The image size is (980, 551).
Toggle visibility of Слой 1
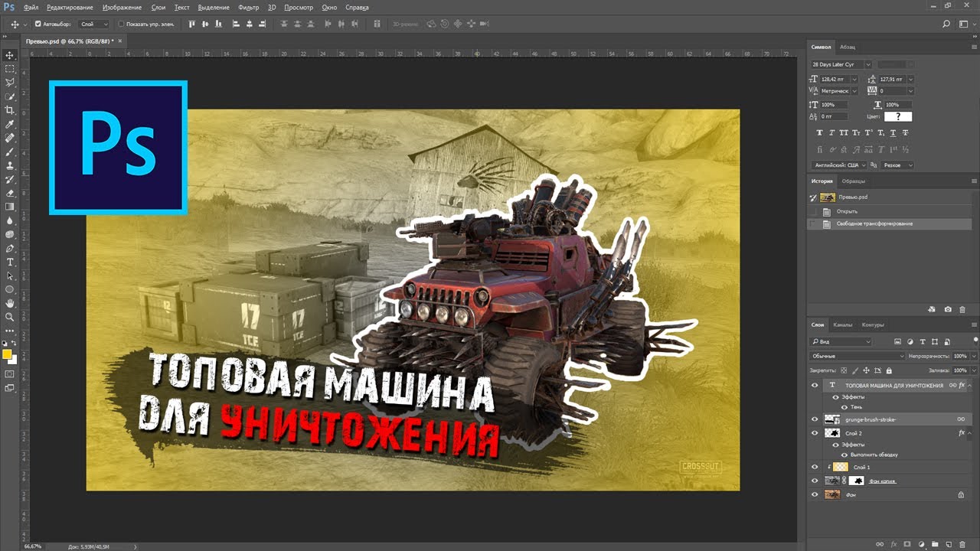pos(815,467)
